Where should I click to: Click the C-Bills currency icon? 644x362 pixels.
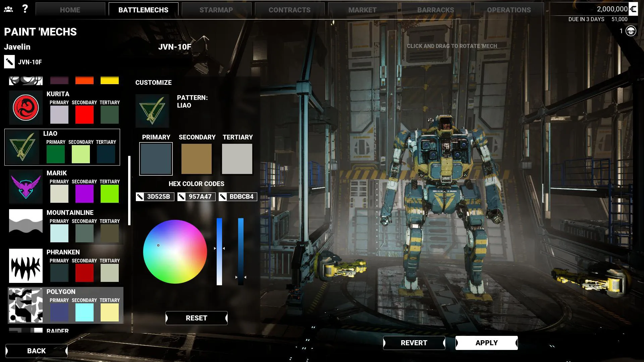(633, 9)
